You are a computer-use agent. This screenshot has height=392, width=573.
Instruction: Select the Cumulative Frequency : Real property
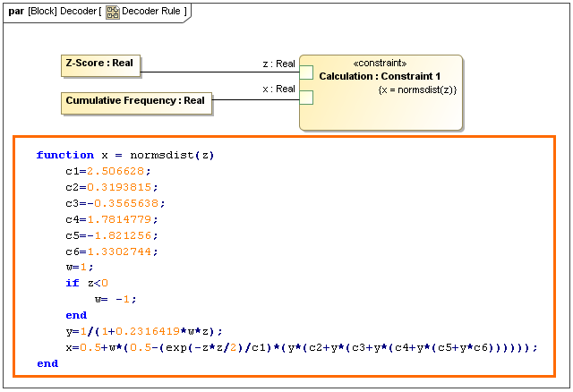click(x=135, y=101)
